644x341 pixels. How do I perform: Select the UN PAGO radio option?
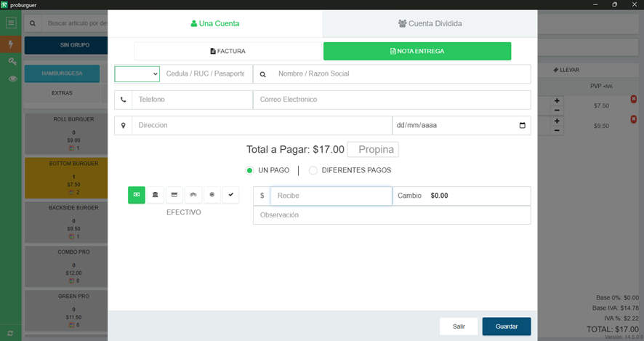coord(249,170)
